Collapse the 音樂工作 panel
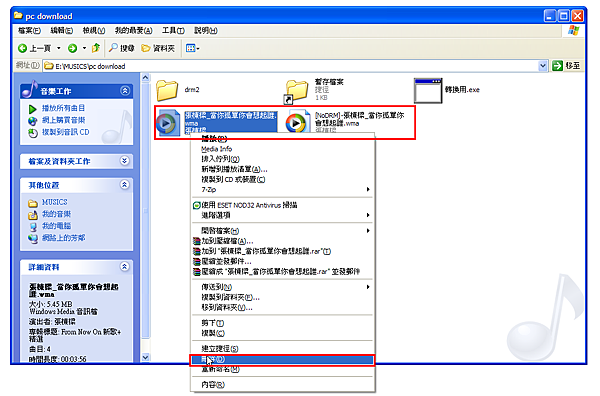600x396 pixels. pos(125,91)
